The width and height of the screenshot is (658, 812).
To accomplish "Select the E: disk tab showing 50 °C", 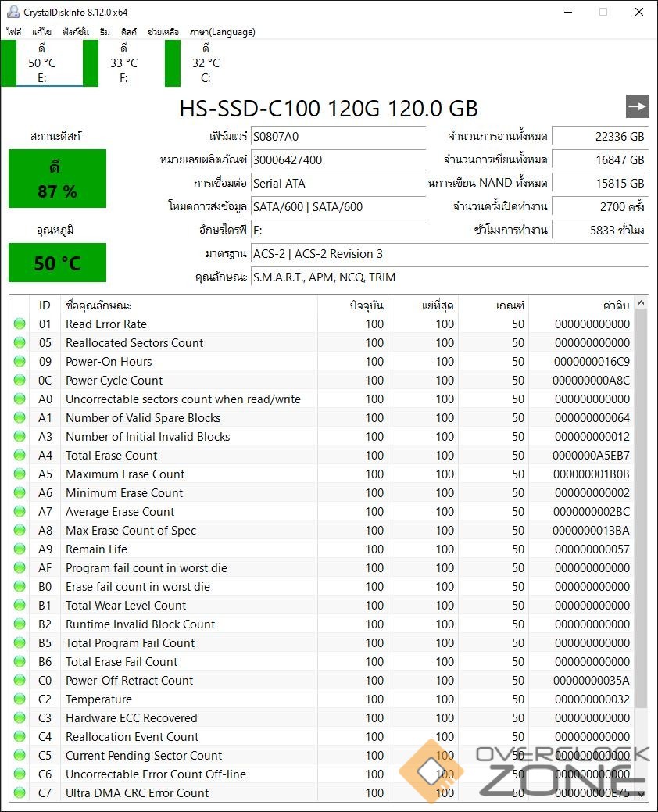I will tap(42, 63).
